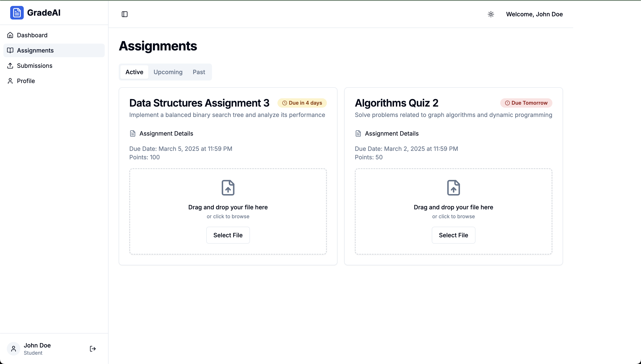Click the GradeAI logo icon
The height and width of the screenshot is (364, 641).
(x=17, y=13)
